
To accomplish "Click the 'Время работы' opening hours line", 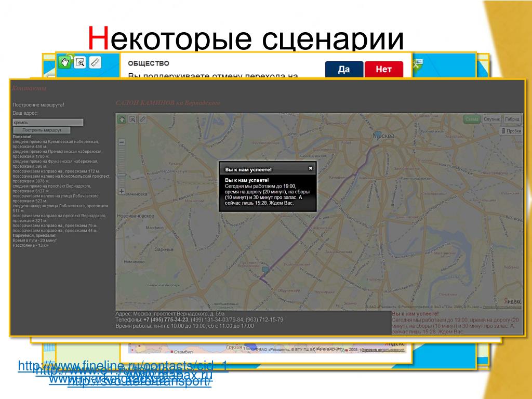I will pos(184,326).
